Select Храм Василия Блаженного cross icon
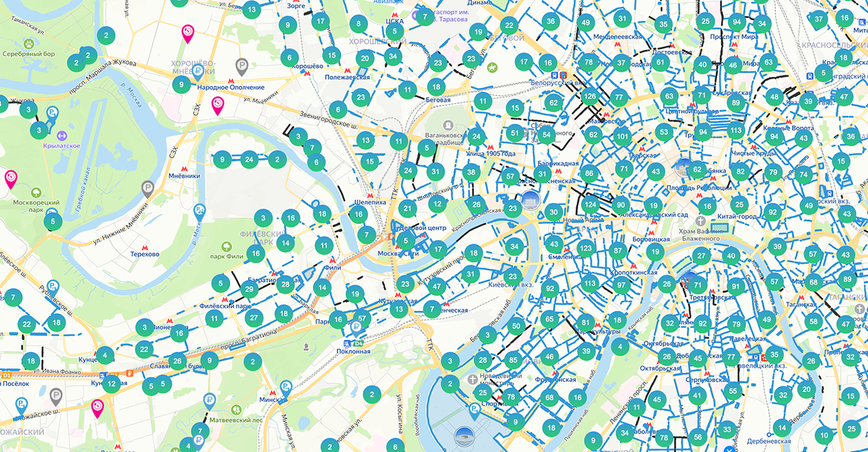The image size is (868, 452). [x=700, y=221]
